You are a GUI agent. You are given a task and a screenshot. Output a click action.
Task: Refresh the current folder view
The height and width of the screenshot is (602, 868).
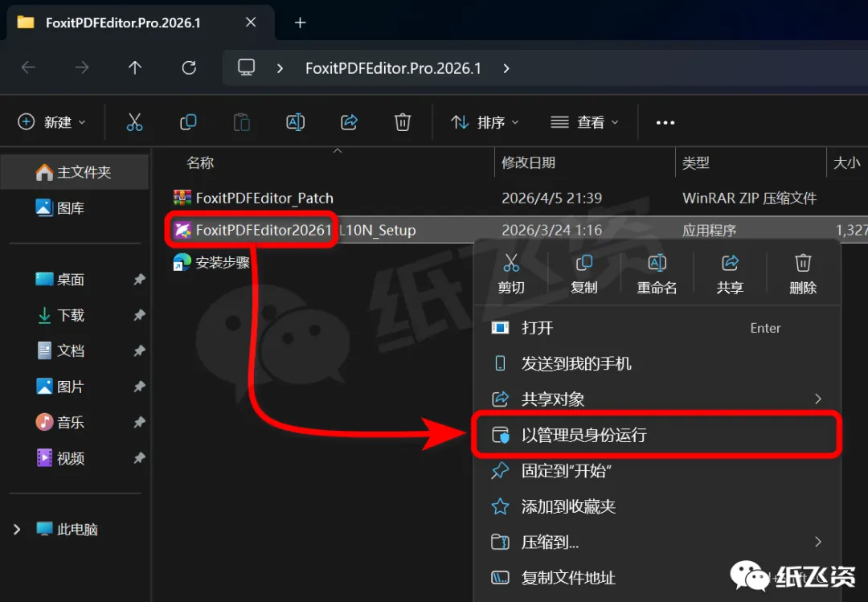point(189,68)
